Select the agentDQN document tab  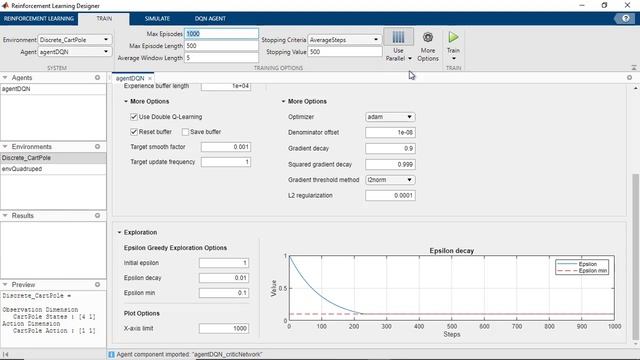pyautogui.click(x=130, y=78)
